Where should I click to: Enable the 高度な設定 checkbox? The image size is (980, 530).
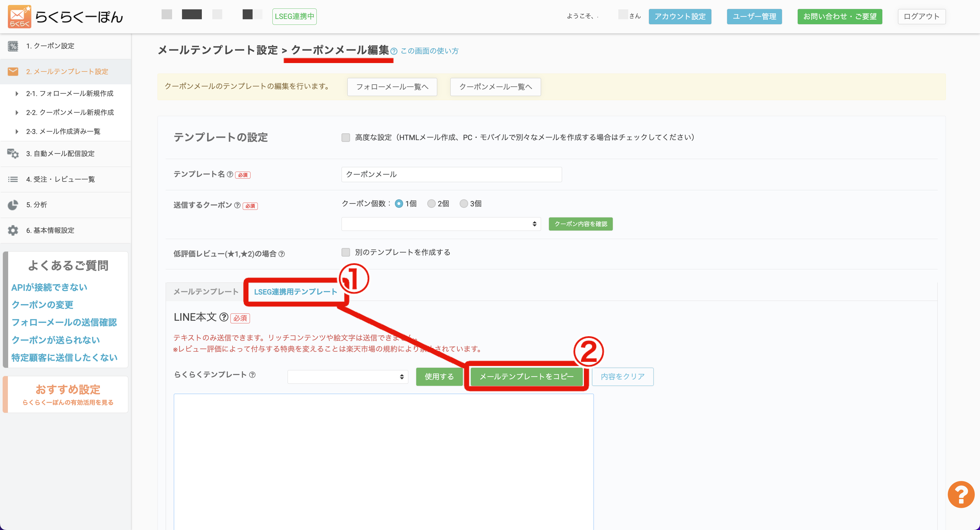click(345, 137)
